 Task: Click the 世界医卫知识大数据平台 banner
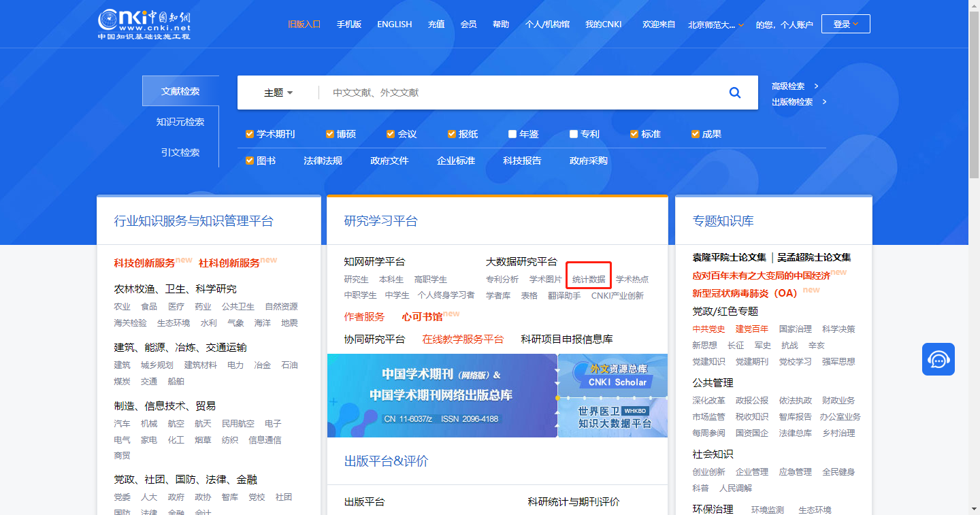tap(613, 417)
